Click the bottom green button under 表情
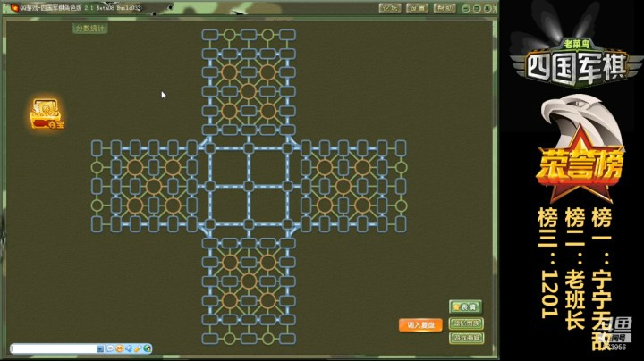644x361 pixels. pyautogui.click(x=466, y=338)
